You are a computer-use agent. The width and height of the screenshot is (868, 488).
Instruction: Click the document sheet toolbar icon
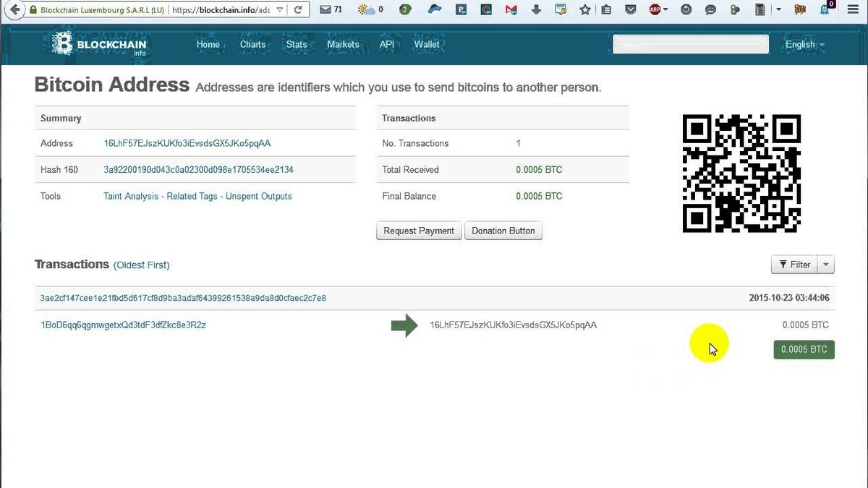point(759,10)
